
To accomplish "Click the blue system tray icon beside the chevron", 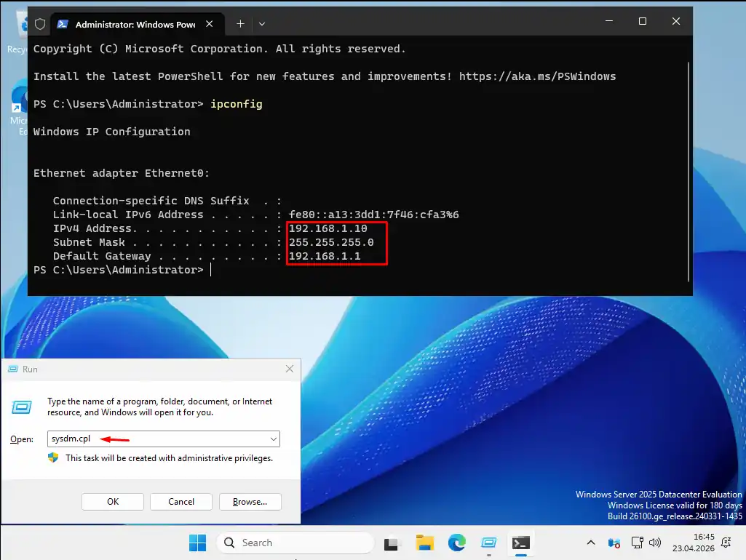I will tap(614, 543).
